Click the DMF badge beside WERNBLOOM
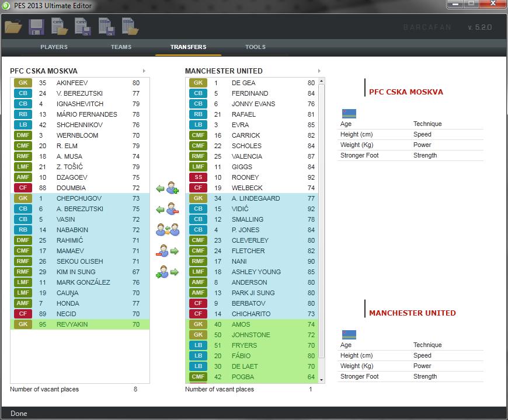Viewport: 508px width, 420px height. click(x=23, y=135)
